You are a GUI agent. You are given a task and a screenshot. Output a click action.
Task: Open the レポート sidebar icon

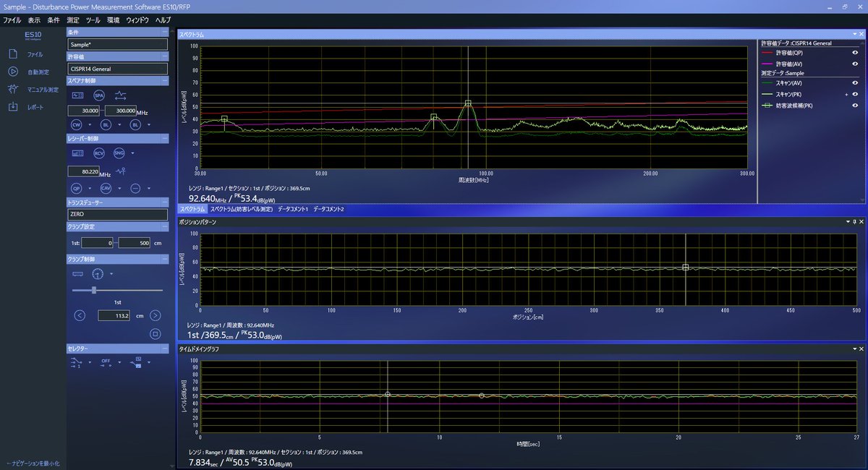(13, 107)
